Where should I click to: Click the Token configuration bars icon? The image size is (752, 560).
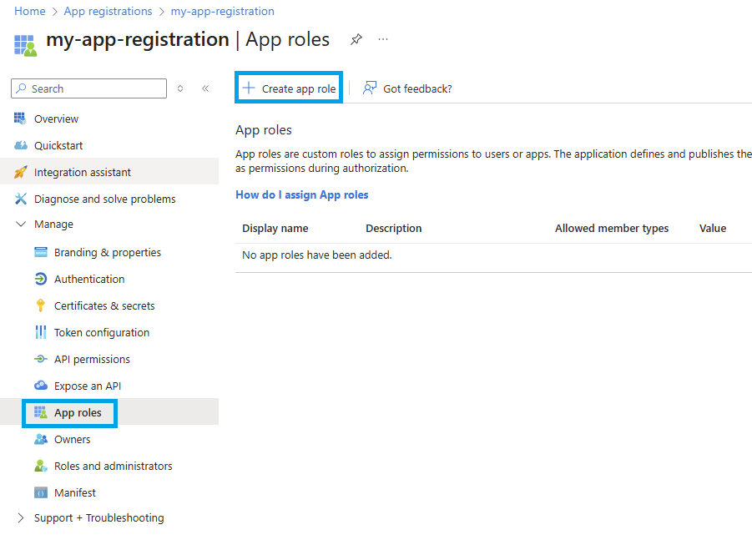point(41,332)
